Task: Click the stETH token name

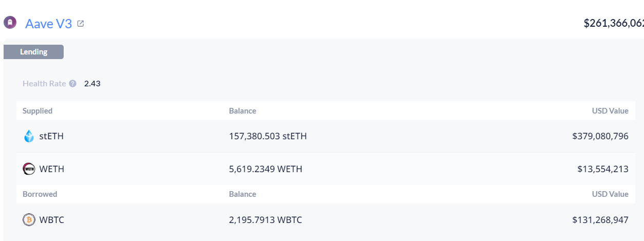Action: (x=51, y=136)
